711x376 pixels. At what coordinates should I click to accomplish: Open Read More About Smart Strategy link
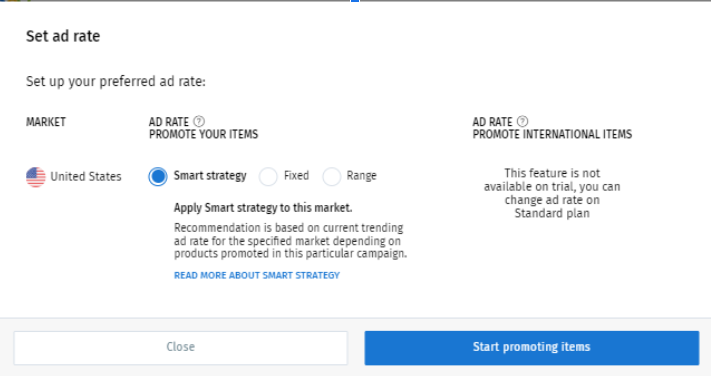point(257,275)
